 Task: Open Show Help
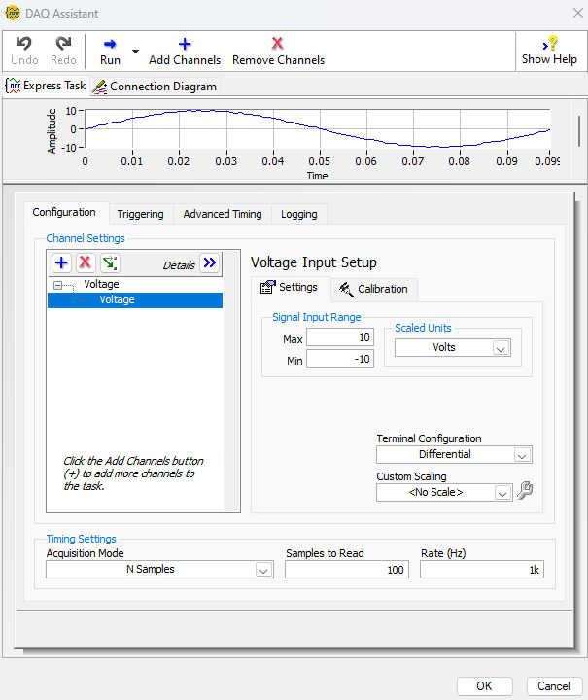point(549,51)
